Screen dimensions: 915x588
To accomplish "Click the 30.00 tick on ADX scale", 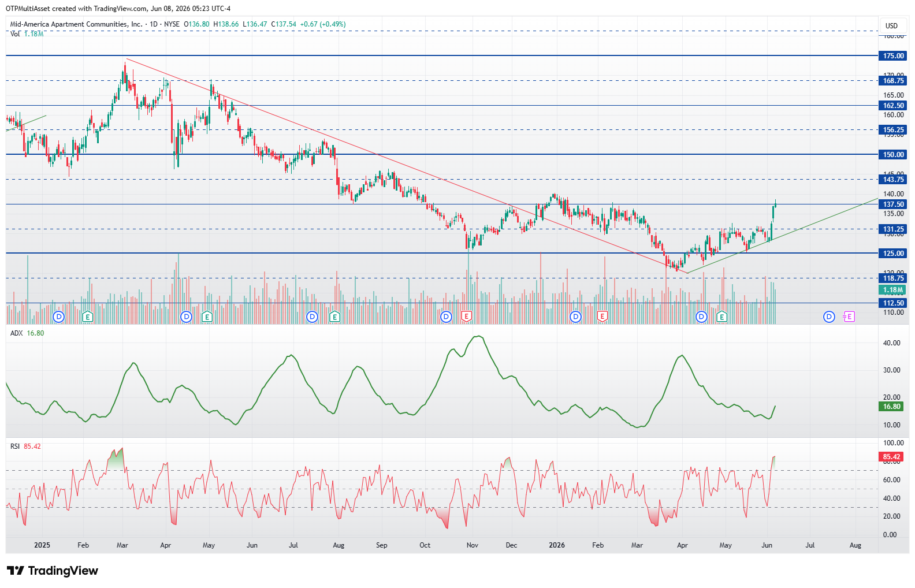I will coord(892,370).
